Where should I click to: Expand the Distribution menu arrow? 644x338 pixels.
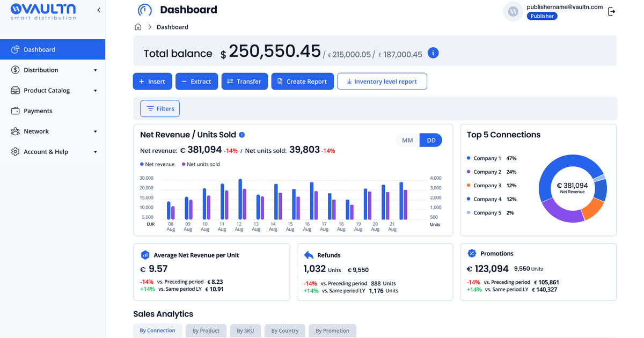(96, 70)
